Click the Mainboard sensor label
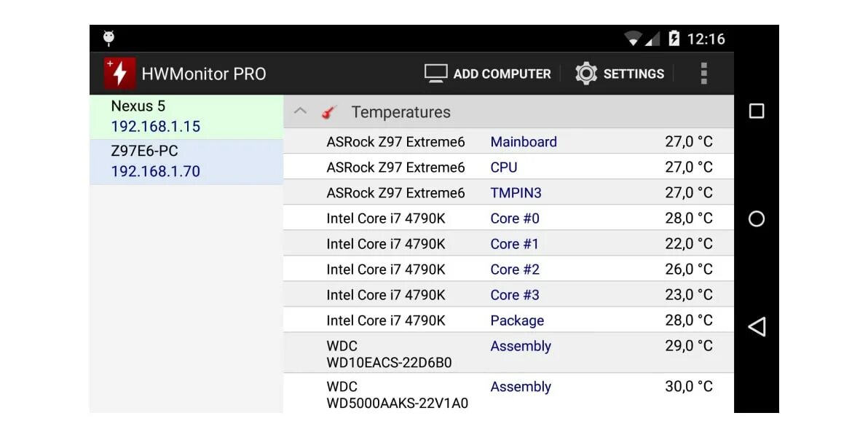Viewport: 868px width, 437px height. [524, 142]
